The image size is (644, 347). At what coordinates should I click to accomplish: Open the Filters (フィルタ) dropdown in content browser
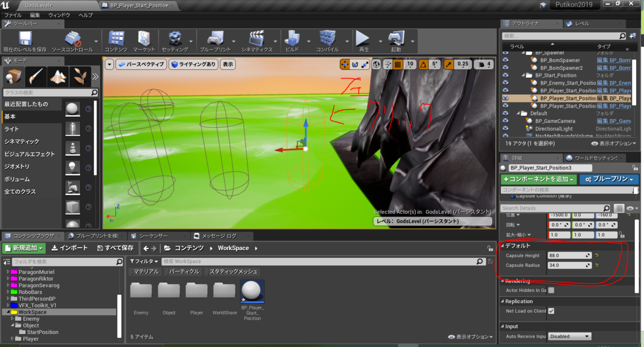tap(144, 262)
